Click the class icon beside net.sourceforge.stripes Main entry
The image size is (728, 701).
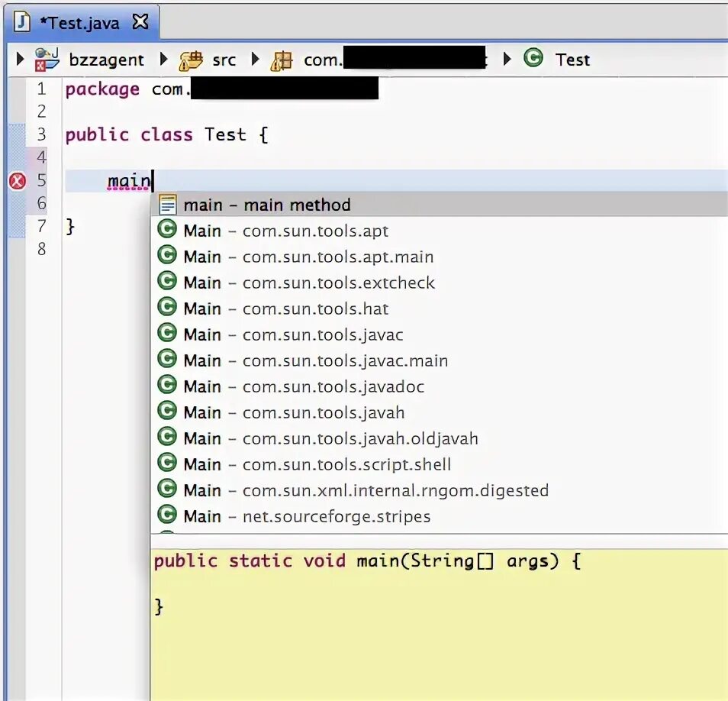pos(166,516)
